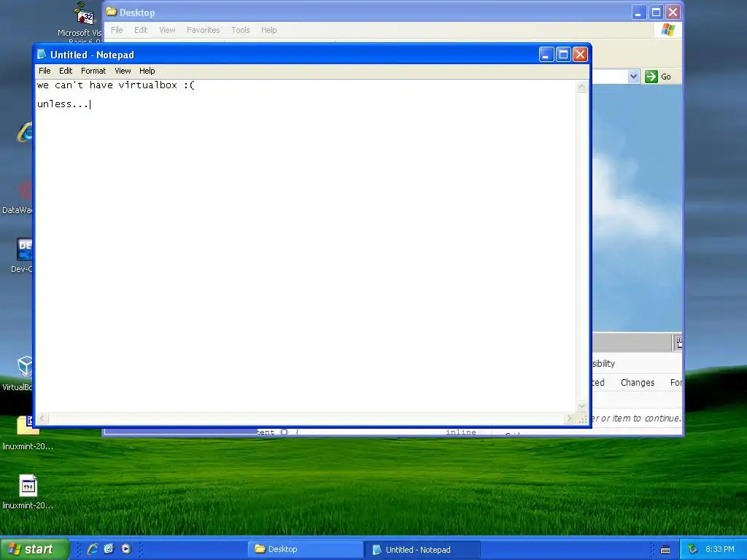Click Notepad vertical scrollbar down arrow
The height and width of the screenshot is (560, 747).
(x=581, y=406)
